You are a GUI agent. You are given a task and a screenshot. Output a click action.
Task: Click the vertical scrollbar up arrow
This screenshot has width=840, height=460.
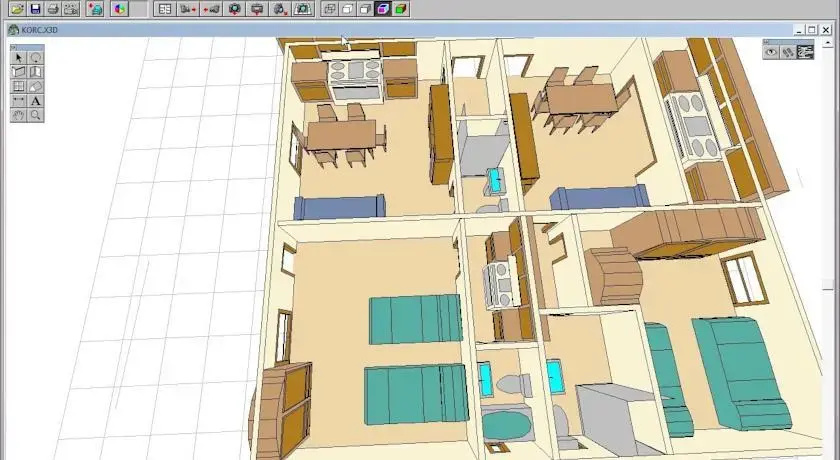(x=826, y=43)
